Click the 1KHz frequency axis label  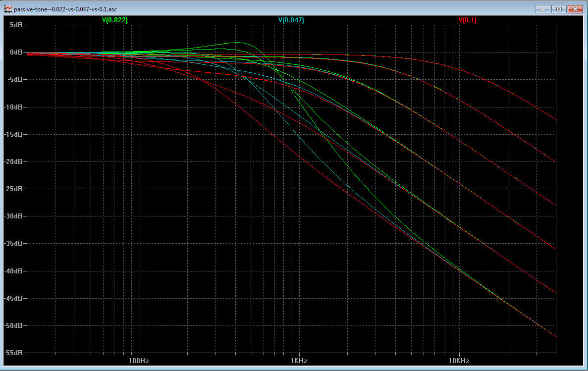[x=299, y=361]
